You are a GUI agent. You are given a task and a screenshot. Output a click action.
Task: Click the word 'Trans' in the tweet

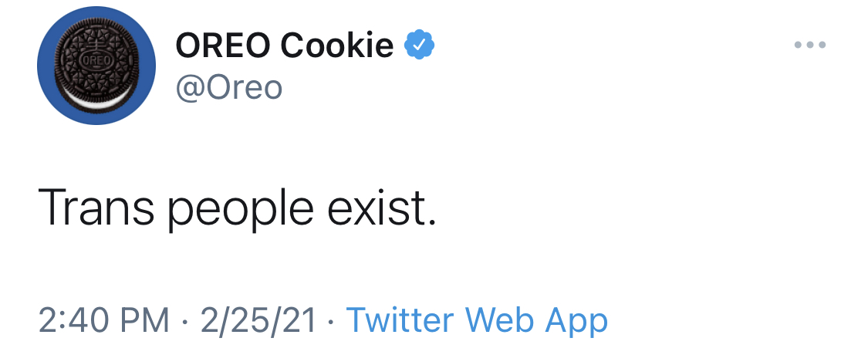coord(96,207)
